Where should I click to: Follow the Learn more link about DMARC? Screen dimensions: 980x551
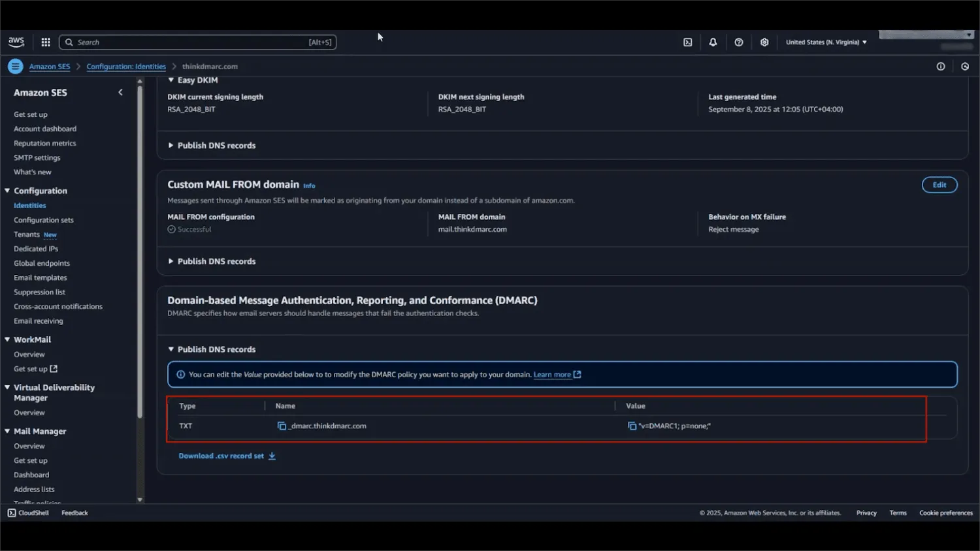coord(552,375)
